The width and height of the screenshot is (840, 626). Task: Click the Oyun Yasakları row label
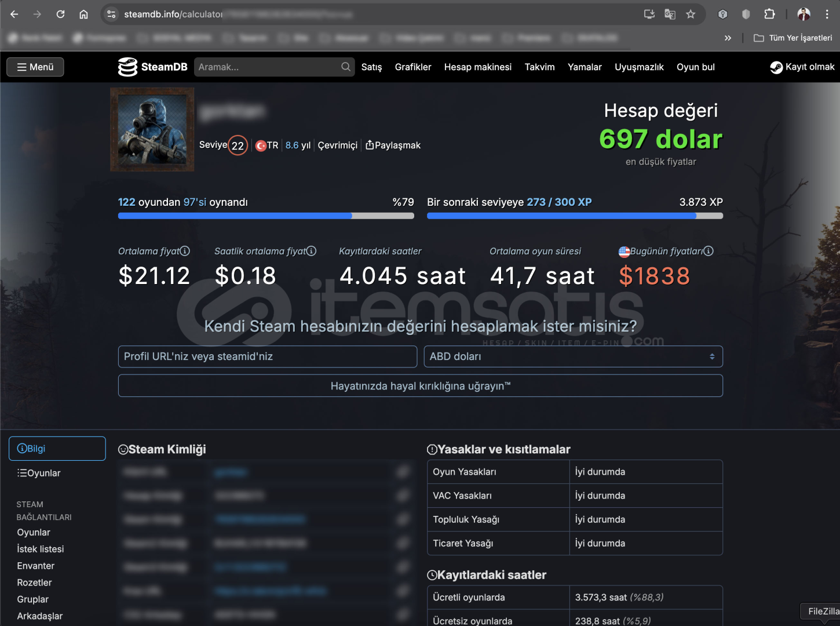click(465, 472)
